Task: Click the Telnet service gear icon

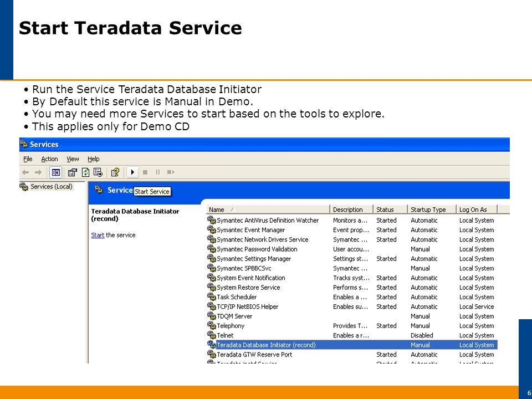Action: click(x=211, y=335)
